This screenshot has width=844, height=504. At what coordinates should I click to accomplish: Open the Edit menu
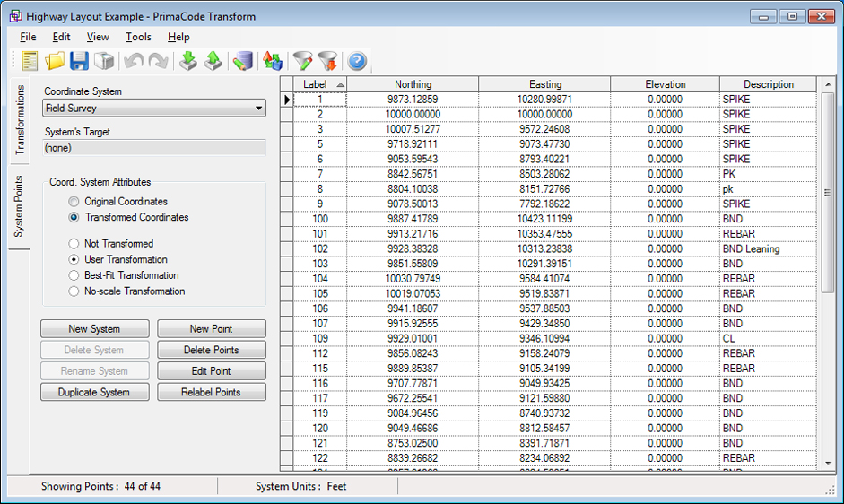click(61, 37)
